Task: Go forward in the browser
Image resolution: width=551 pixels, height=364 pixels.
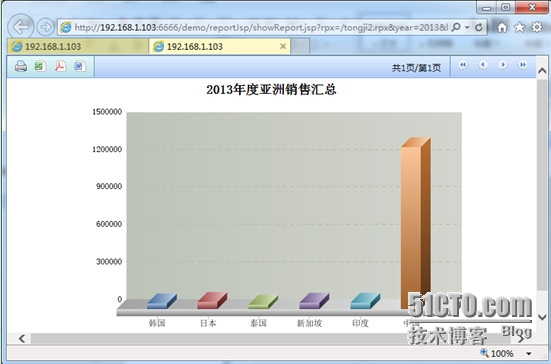Action: click(45, 27)
